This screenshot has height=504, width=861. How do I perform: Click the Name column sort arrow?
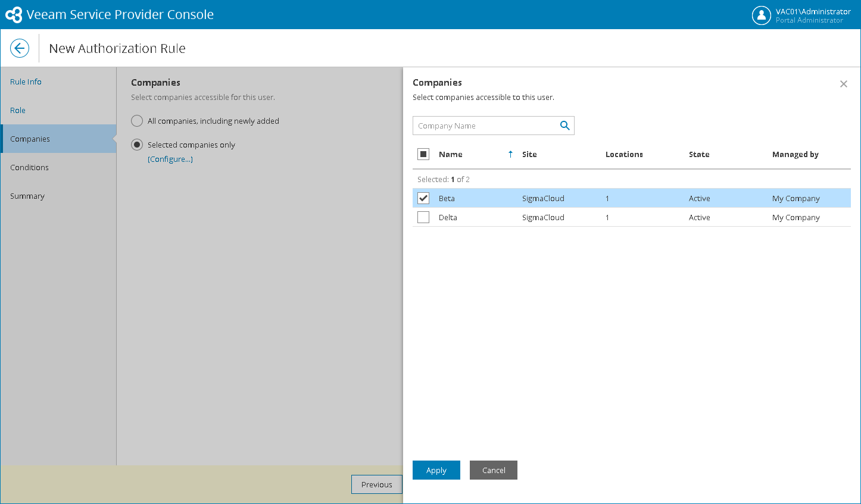coord(510,154)
